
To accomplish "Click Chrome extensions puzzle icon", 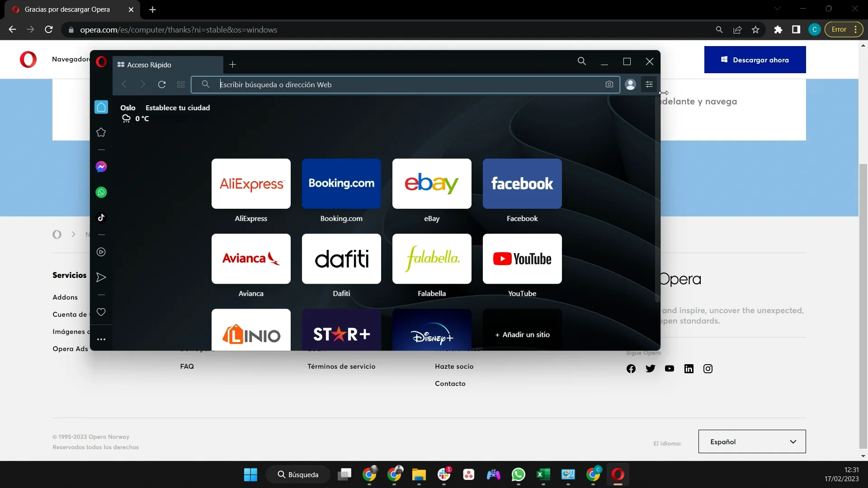I will 778,30.
